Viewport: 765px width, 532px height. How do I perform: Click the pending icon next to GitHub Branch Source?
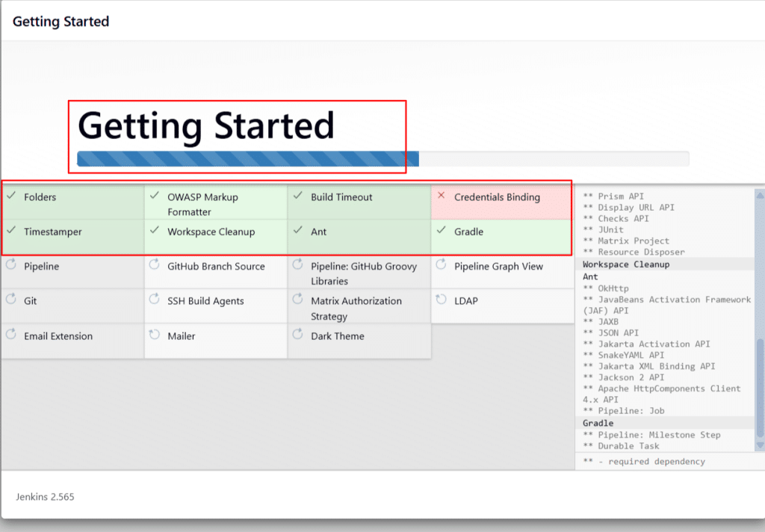tap(155, 265)
